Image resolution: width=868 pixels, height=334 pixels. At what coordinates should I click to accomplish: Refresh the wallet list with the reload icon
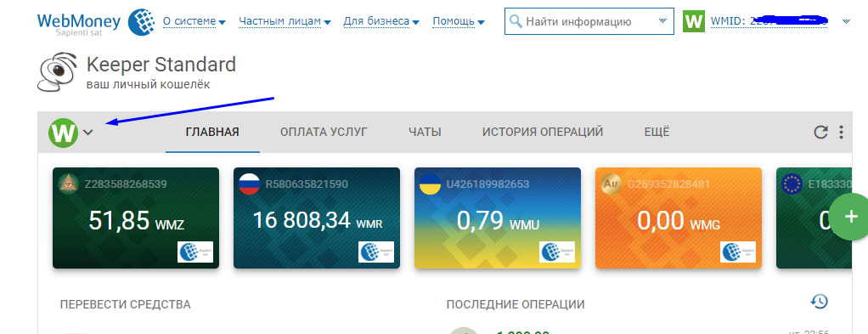(820, 132)
